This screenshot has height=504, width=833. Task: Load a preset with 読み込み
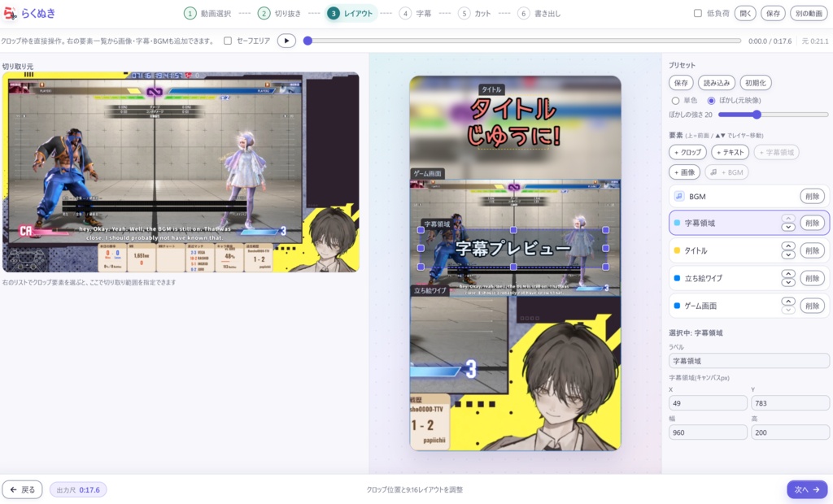(x=717, y=83)
